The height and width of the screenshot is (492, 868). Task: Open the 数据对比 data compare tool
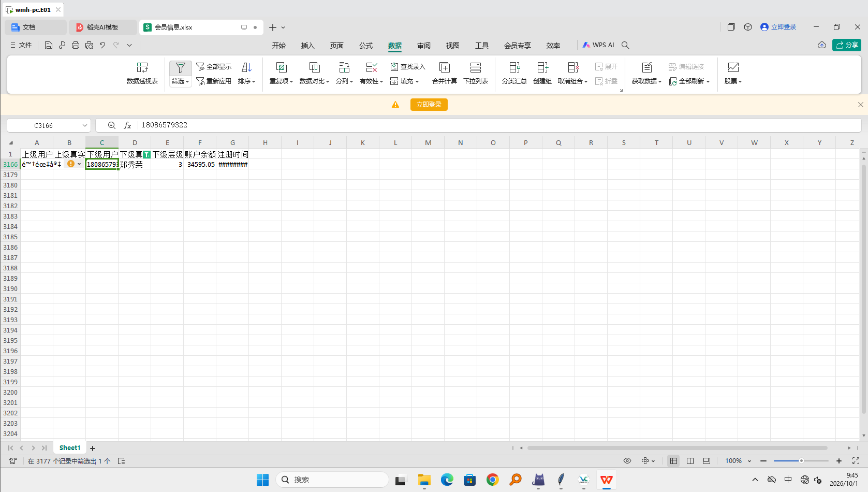coord(314,74)
